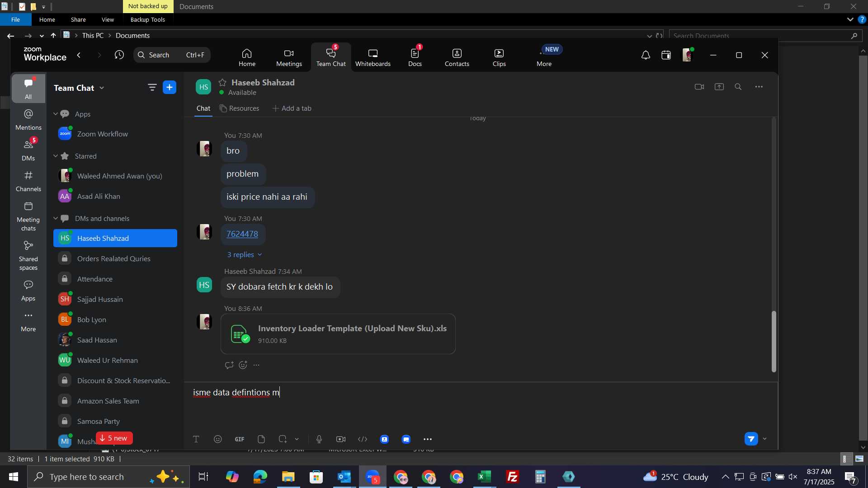Open Mentions in the sidebar

28,120
